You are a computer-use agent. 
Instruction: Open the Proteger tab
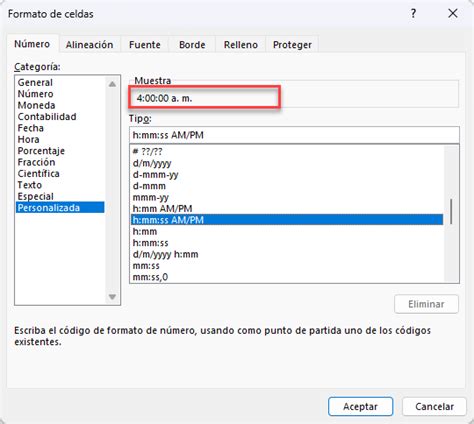(292, 45)
